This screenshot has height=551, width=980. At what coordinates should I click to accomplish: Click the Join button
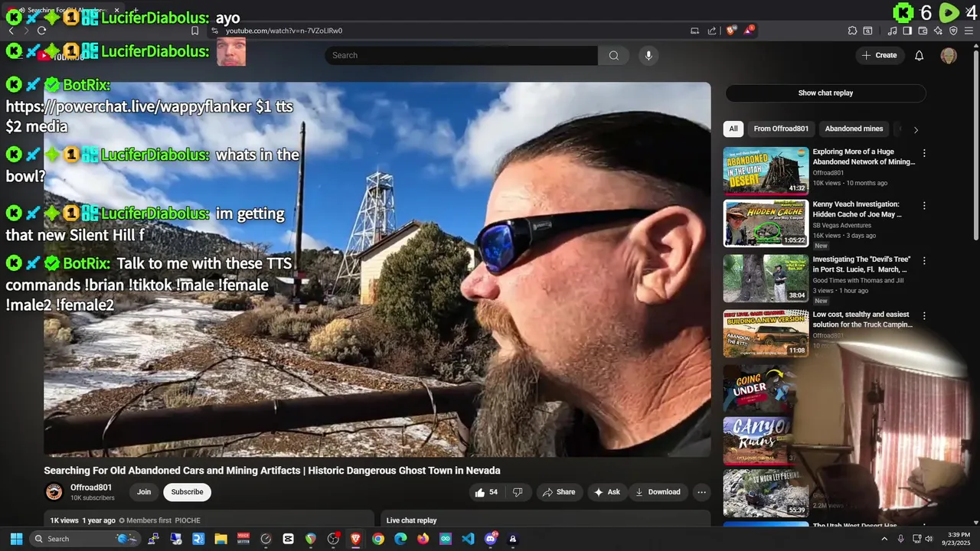(x=144, y=492)
